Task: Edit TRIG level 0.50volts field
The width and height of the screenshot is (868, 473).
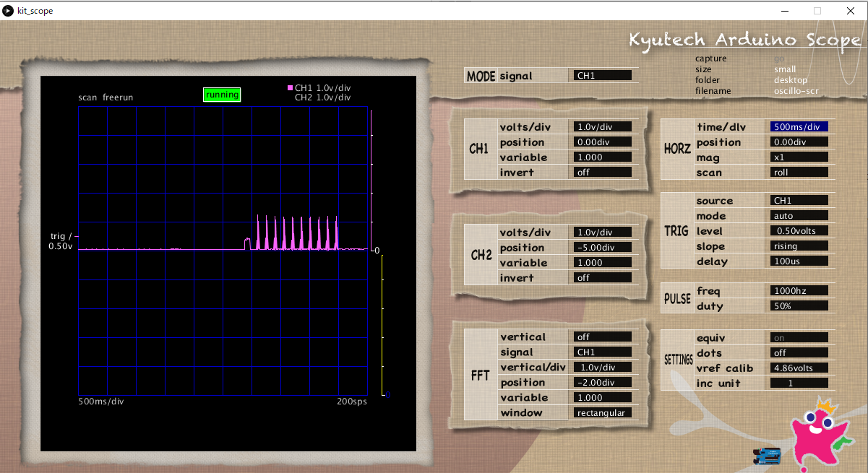Action: pyautogui.click(x=799, y=231)
